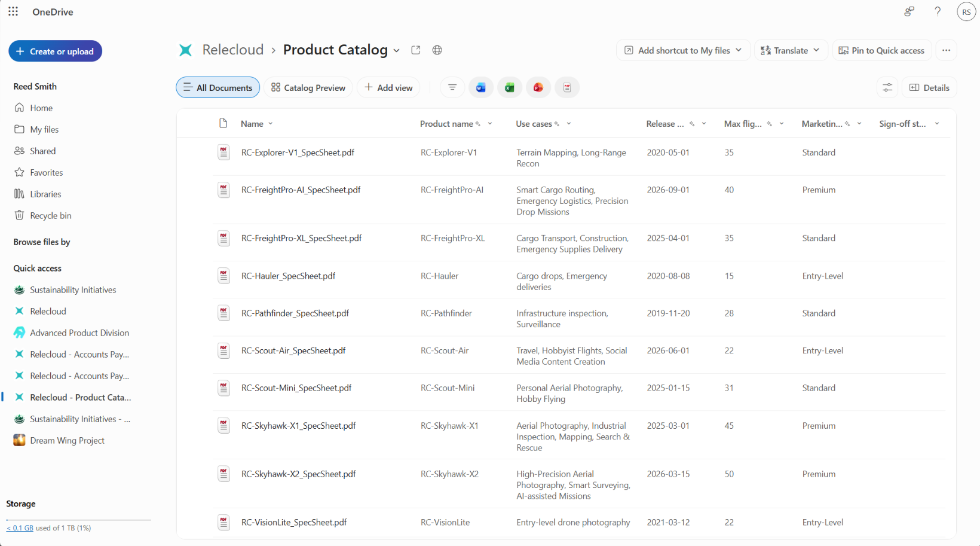
Task: Switch to All Documents view
Action: (218, 88)
